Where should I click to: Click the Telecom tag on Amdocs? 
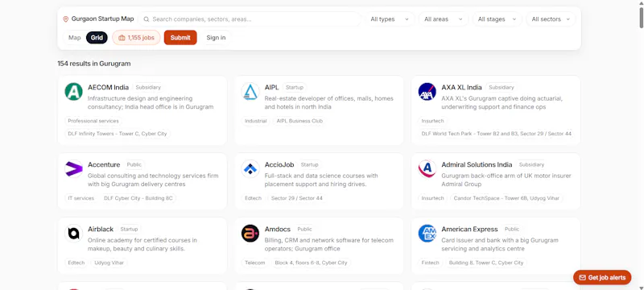[x=255, y=263]
